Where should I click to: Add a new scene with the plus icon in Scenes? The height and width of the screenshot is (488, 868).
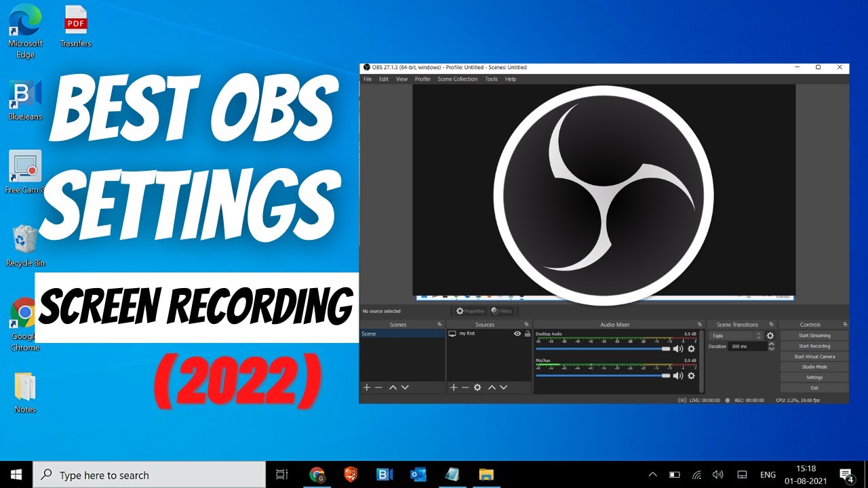(367, 387)
